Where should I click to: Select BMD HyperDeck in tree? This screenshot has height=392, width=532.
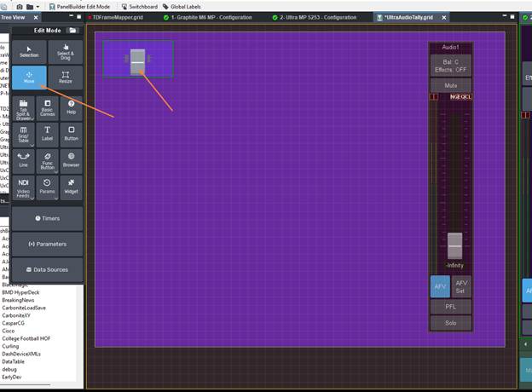point(20,292)
